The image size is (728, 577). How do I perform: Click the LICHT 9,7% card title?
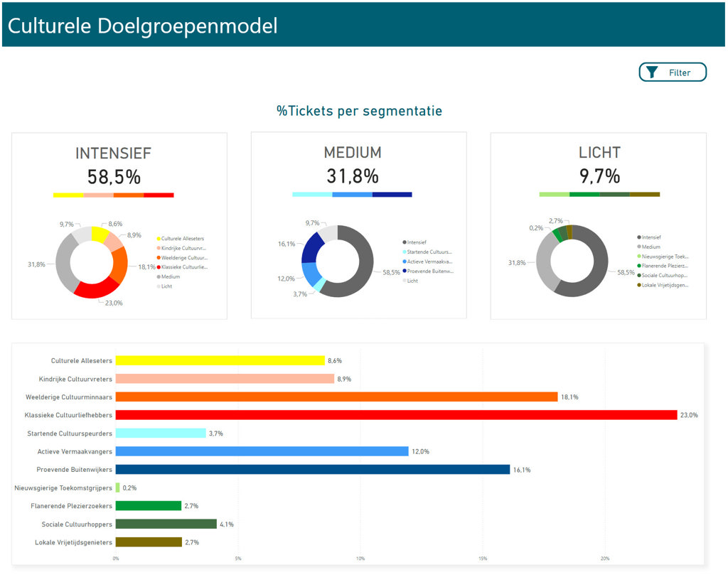pyautogui.click(x=599, y=153)
